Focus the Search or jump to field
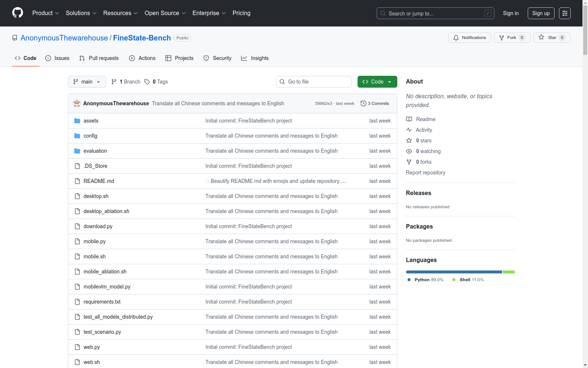The width and height of the screenshot is (588, 368). 435,13
